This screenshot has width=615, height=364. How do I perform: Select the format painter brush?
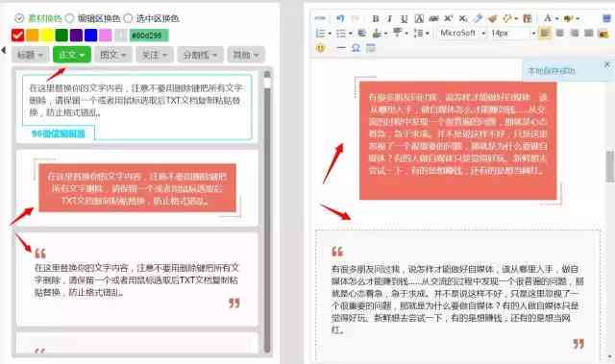[x=493, y=19]
